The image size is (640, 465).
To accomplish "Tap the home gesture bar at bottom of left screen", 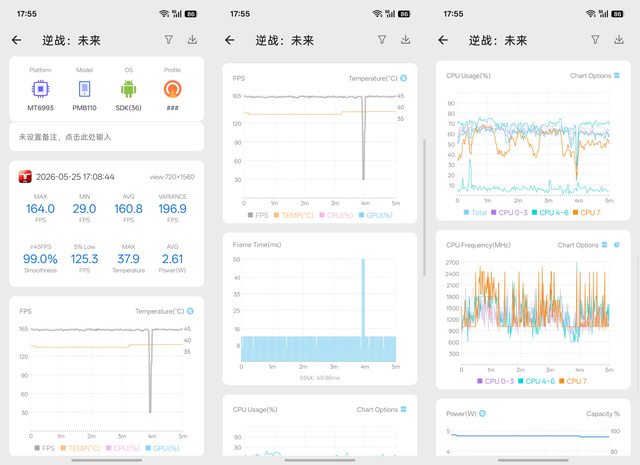I will tap(107, 460).
